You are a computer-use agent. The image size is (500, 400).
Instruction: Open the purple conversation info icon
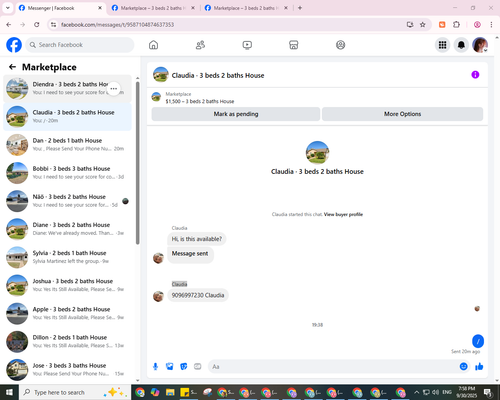point(475,75)
